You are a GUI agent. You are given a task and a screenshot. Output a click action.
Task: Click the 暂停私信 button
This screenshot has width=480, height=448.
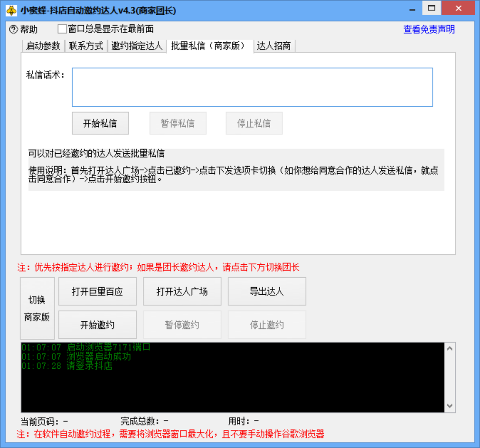[178, 122]
